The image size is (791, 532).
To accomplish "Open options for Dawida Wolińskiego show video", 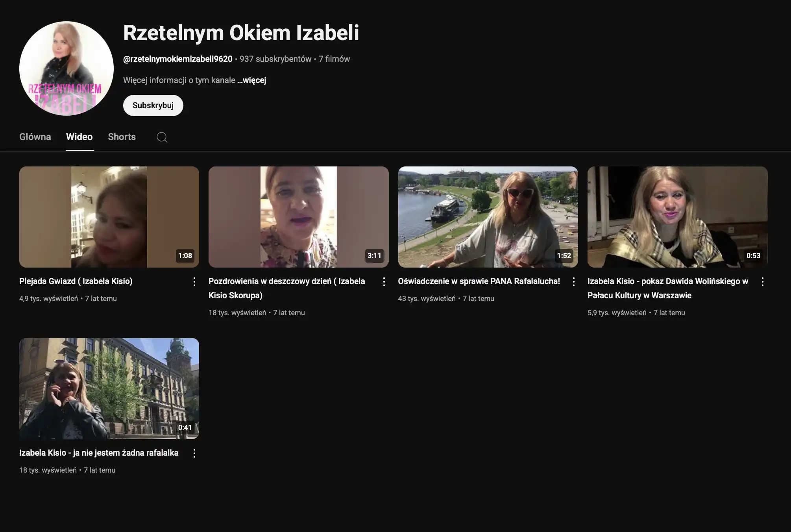I will [x=762, y=281].
